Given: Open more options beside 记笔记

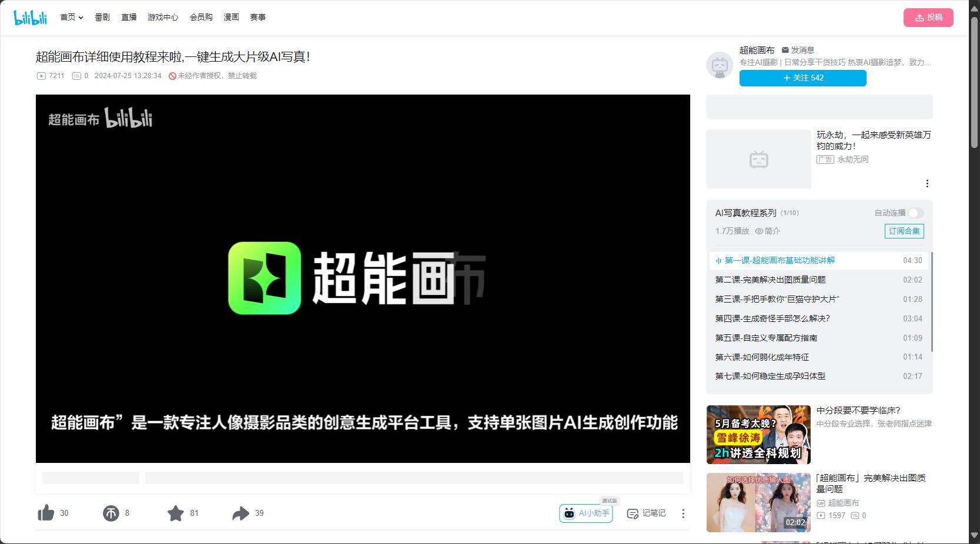Looking at the screenshot, I should click(683, 513).
